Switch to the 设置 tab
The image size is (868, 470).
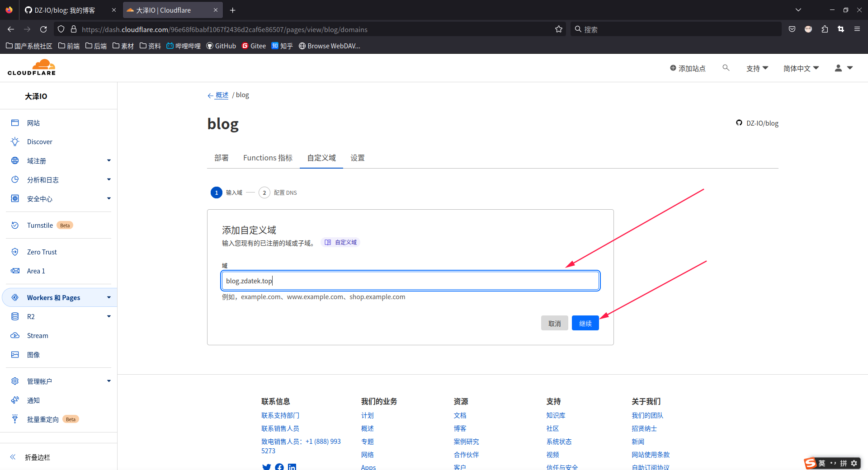[x=357, y=158]
